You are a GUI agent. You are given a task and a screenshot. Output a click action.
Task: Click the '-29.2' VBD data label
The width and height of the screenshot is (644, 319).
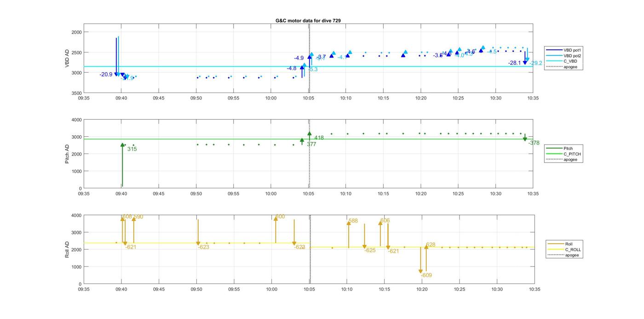click(x=536, y=63)
